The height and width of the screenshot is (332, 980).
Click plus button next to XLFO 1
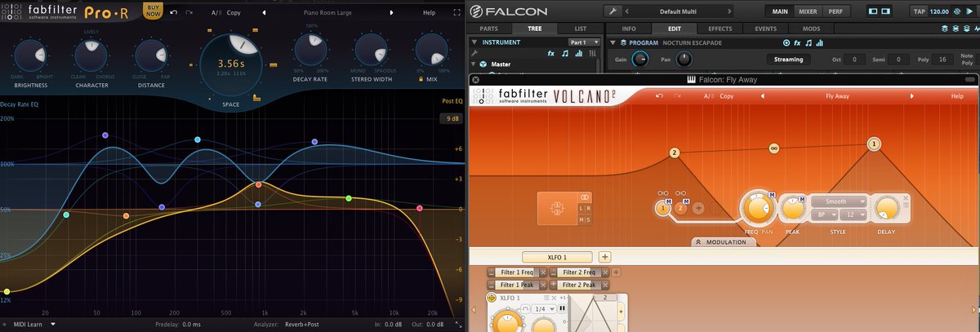(x=605, y=257)
